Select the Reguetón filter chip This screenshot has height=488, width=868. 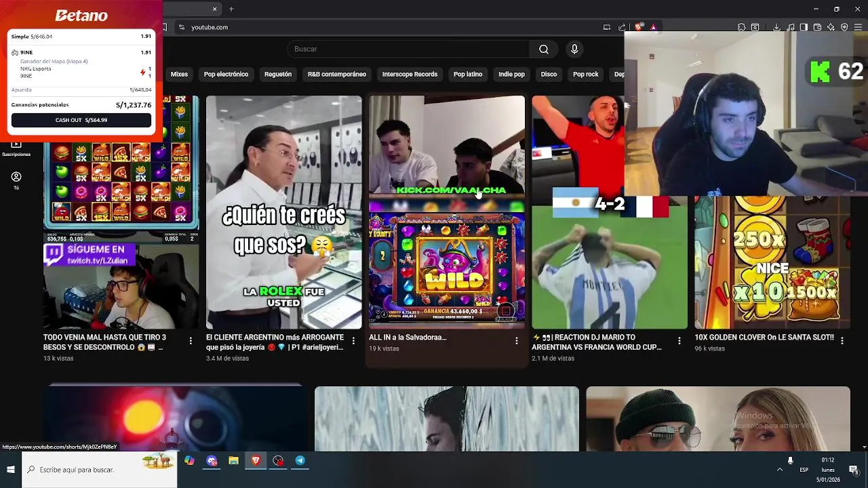pos(278,74)
